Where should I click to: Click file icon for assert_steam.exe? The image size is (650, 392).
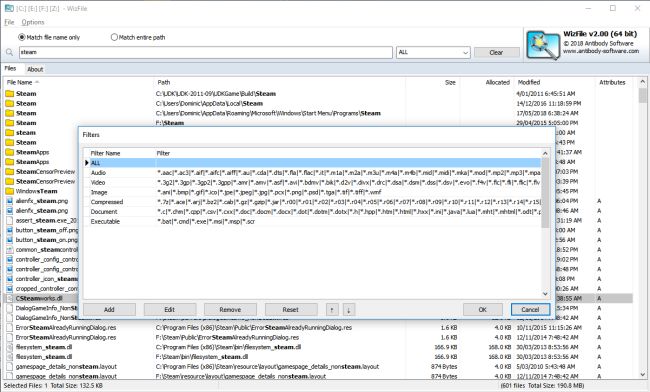10,220
